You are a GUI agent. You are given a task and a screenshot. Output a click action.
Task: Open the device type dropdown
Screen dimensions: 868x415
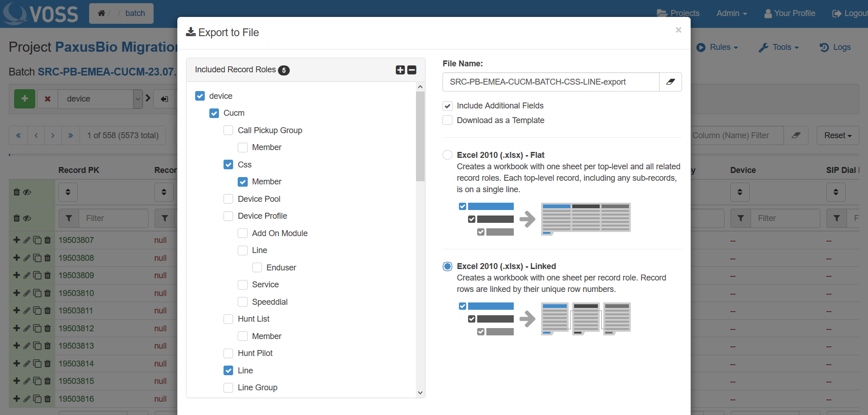coord(138,99)
